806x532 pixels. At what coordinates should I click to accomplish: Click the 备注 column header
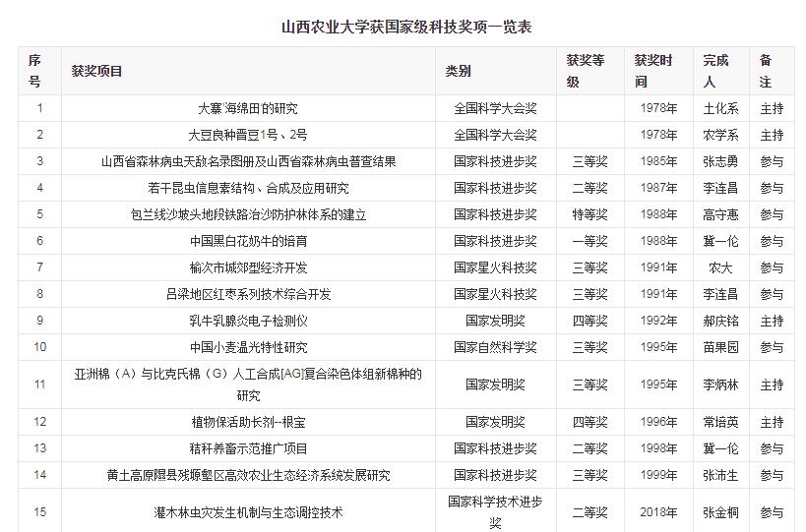[766, 71]
